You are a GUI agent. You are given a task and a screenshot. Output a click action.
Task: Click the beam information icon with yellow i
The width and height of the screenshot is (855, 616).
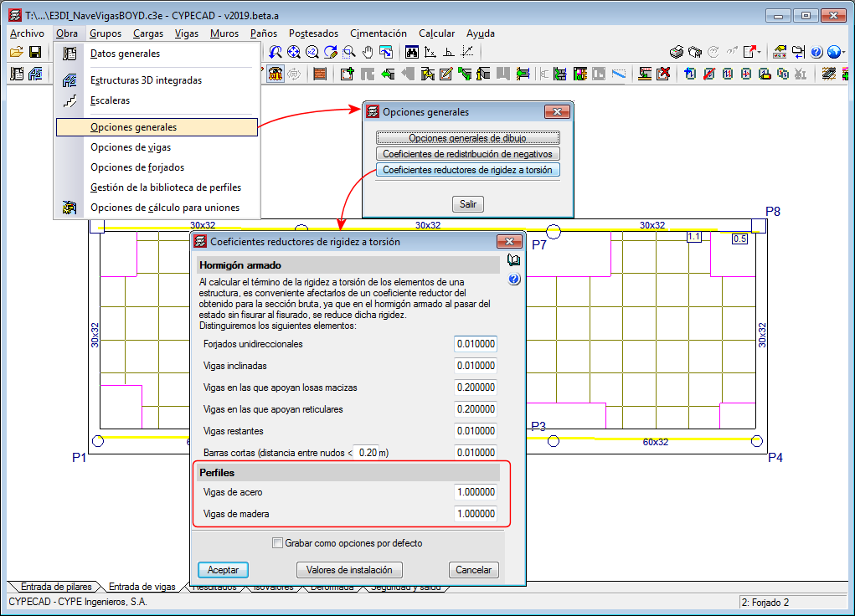click(483, 74)
